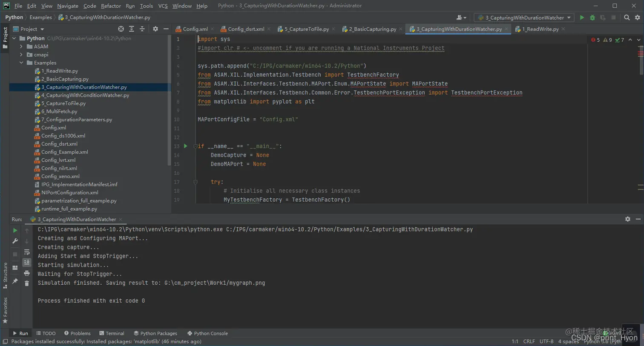Go to previous highlighted error arrow
644x346 pixels.
tap(630, 40)
